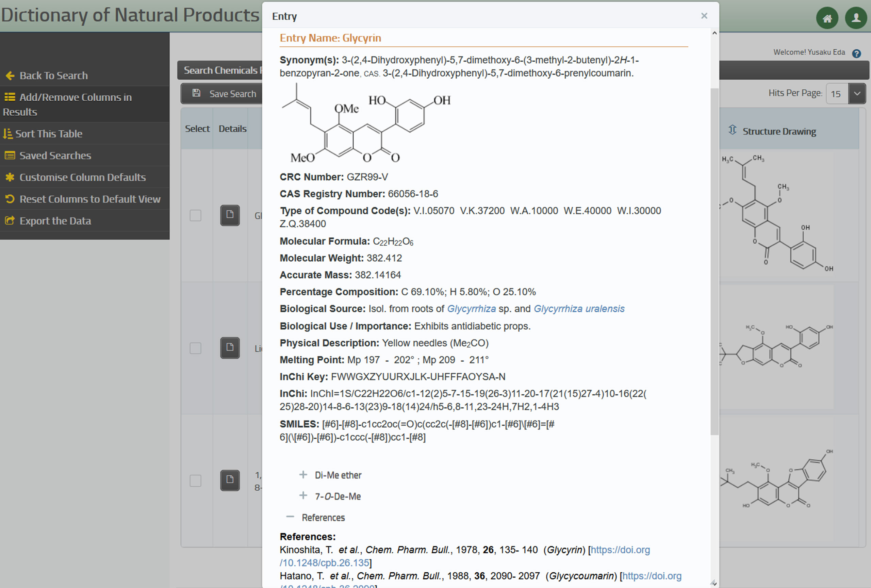The width and height of the screenshot is (871, 588).
Task: Click the Select column header
Action: tap(197, 129)
